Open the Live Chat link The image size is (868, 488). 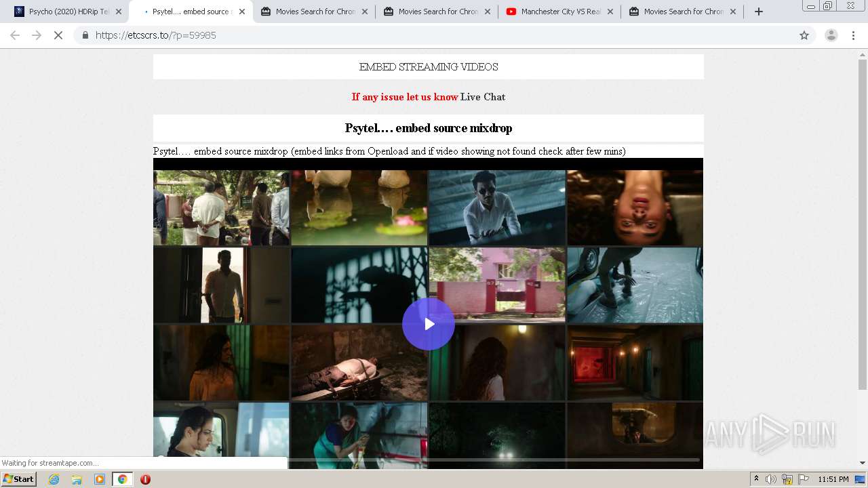pyautogui.click(x=483, y=97)
